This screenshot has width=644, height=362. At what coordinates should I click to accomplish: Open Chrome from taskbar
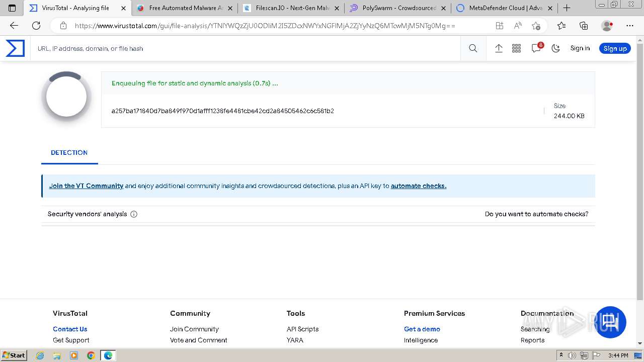(91, 355)
